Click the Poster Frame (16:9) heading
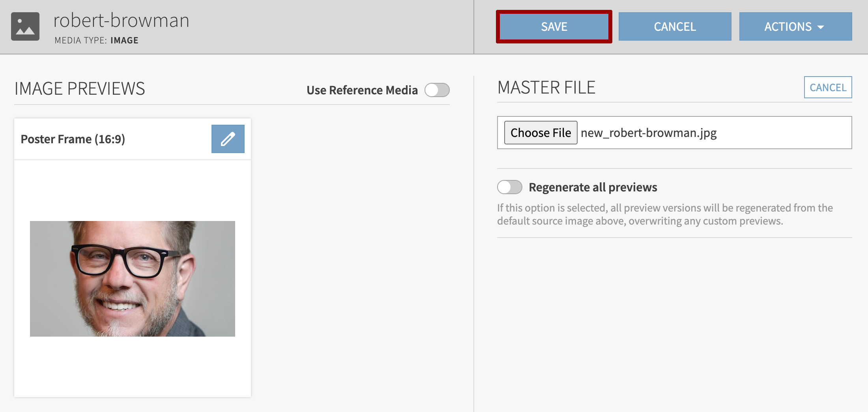 (73, 139)
